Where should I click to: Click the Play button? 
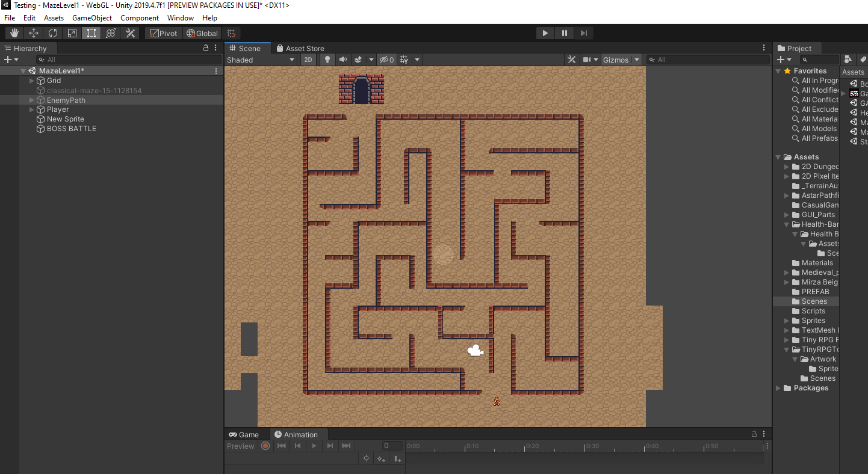pyautogui.click(x=545, y=33)
